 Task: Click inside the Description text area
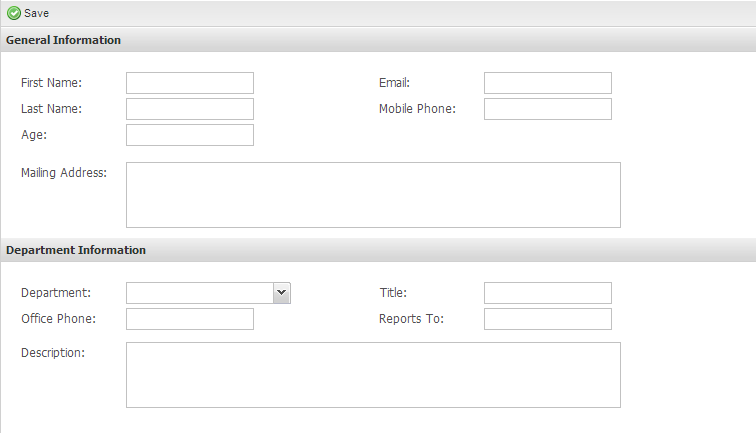(373, 375)
